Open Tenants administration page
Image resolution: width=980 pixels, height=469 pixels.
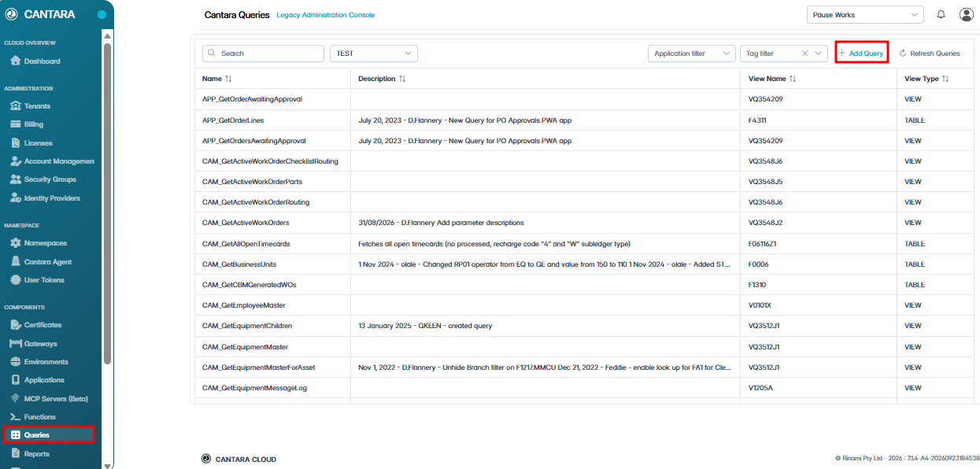pos(30,106)
